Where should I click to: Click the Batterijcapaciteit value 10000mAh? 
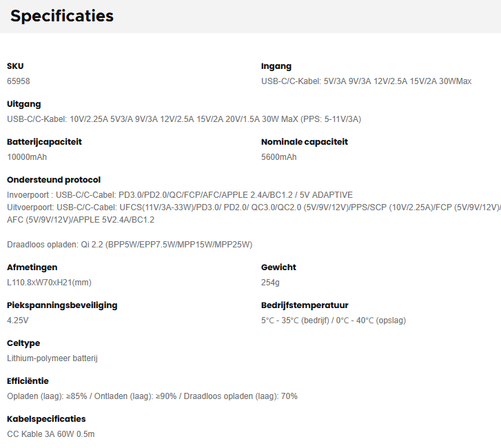coord(27,157)
